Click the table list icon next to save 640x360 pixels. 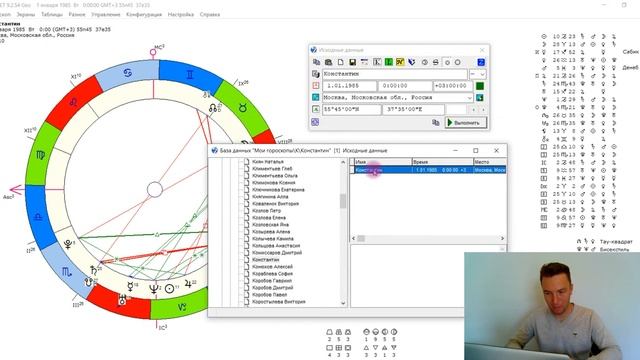tap(364, 62)
